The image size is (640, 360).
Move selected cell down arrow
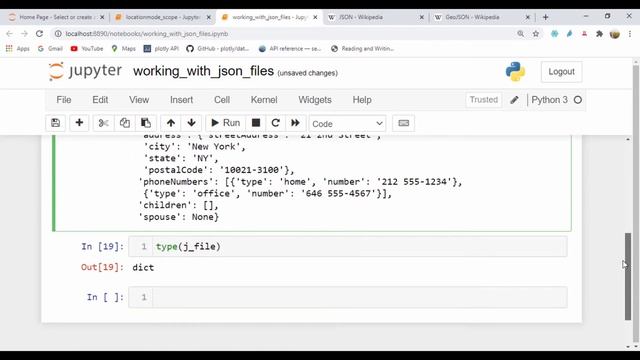[x=191, y=123]
